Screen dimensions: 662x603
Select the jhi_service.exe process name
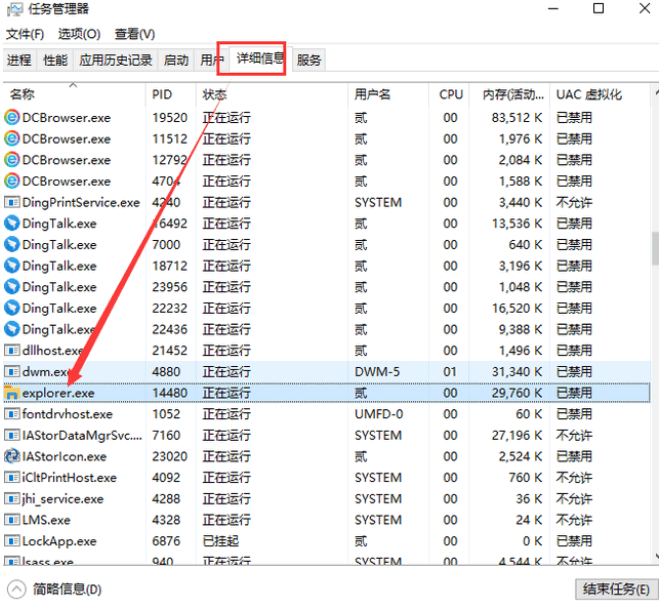click(x=63, y=499)
